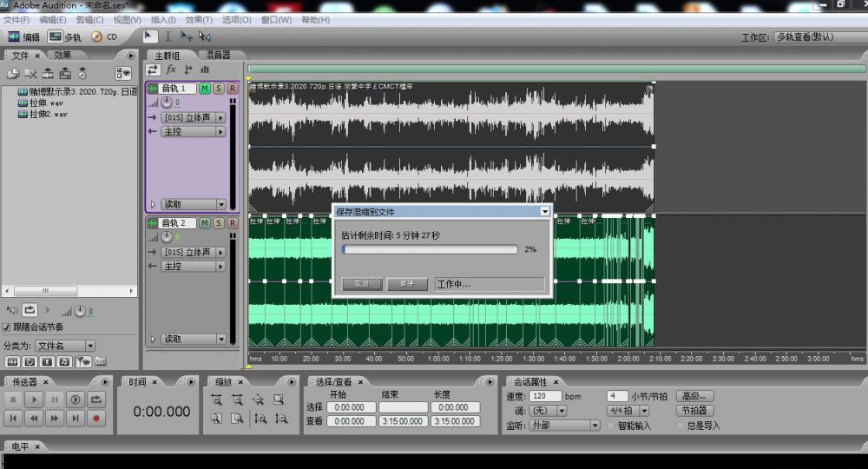This screenshot has width=868, height=469.
Task: Select the Move/Copy Clip tool
Action: coord(186,36)
